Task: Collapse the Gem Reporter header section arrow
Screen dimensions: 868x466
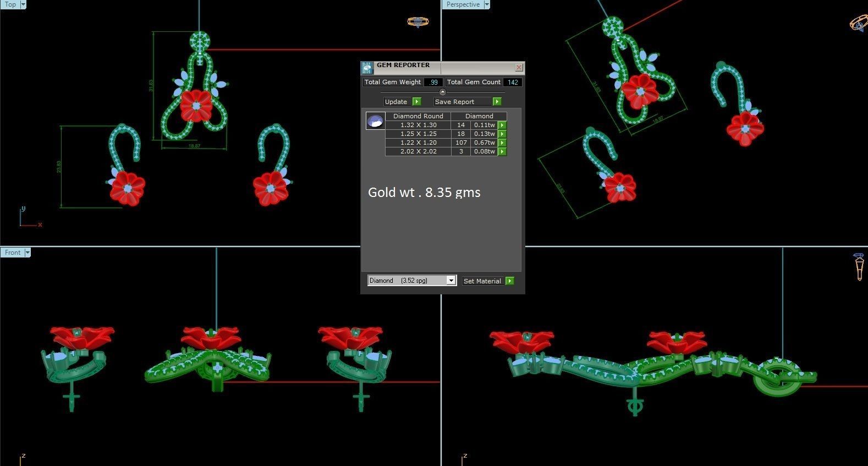Action: click(443, 92)
